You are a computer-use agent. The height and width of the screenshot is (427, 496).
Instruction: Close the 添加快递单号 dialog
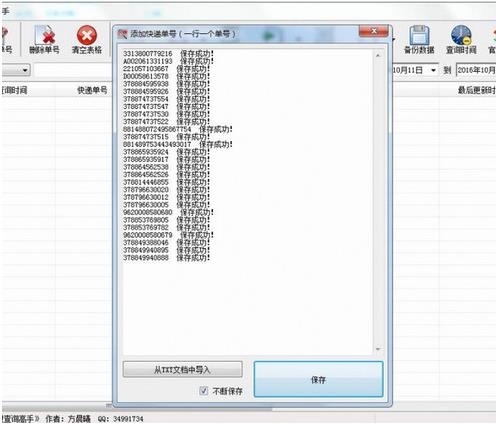tap(374, 31)
